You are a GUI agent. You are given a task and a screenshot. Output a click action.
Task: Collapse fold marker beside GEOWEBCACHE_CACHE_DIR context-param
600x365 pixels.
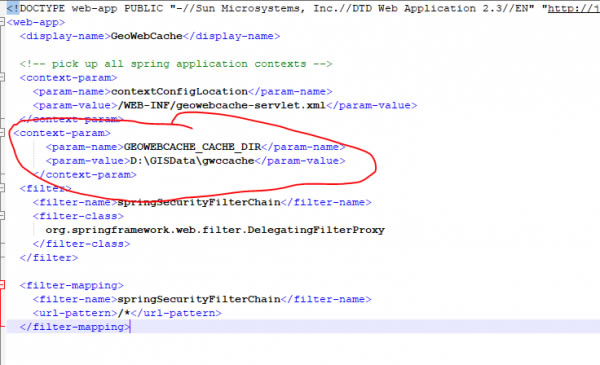[2, 133]
